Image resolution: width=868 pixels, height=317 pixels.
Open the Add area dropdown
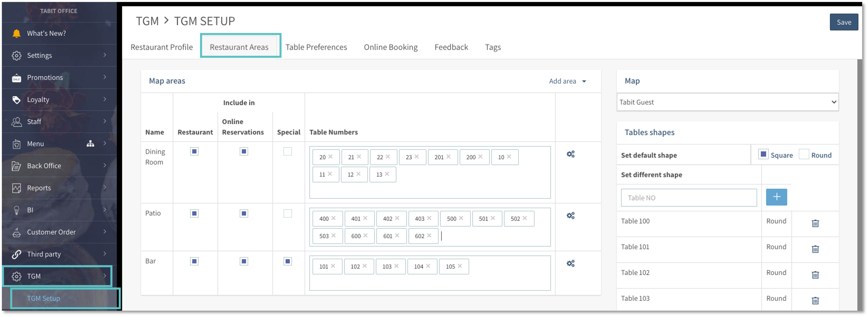[x=568, y=81]
